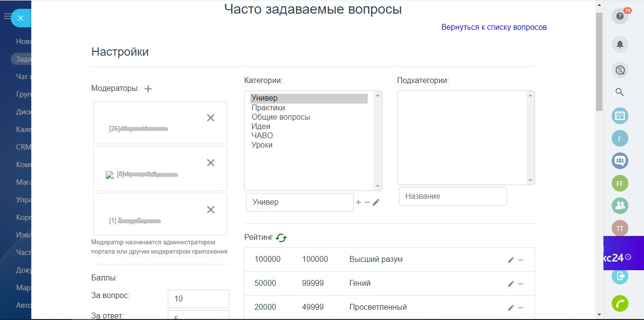This screenshot has width=644, height=320.
Task: Select 'Практики' in the categories list
Action: click(x=268, y=108)
